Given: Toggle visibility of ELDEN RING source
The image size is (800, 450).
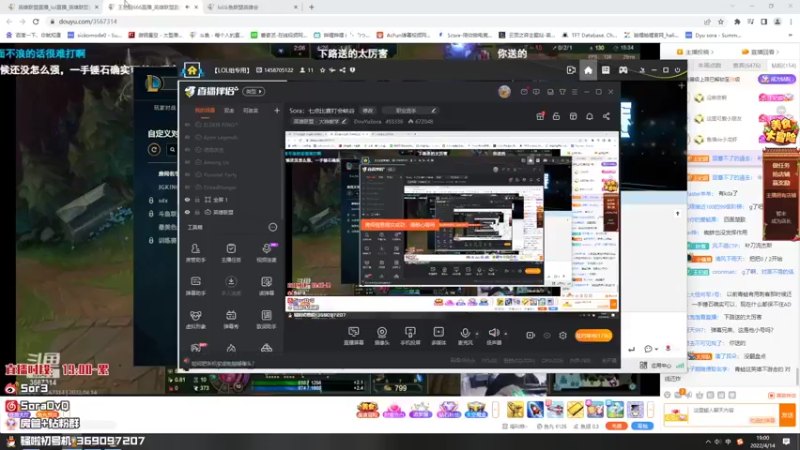Looking at the screenshot, I should [x=187, y=124].
